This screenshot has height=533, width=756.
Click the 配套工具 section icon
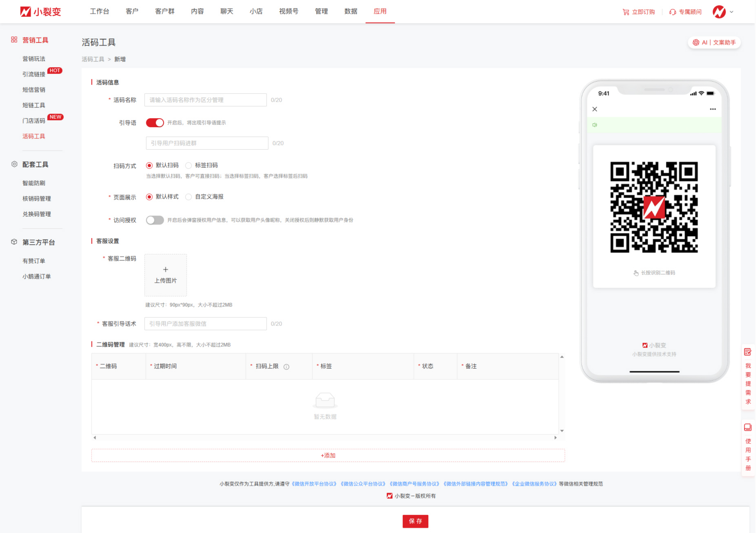(14, 164)
